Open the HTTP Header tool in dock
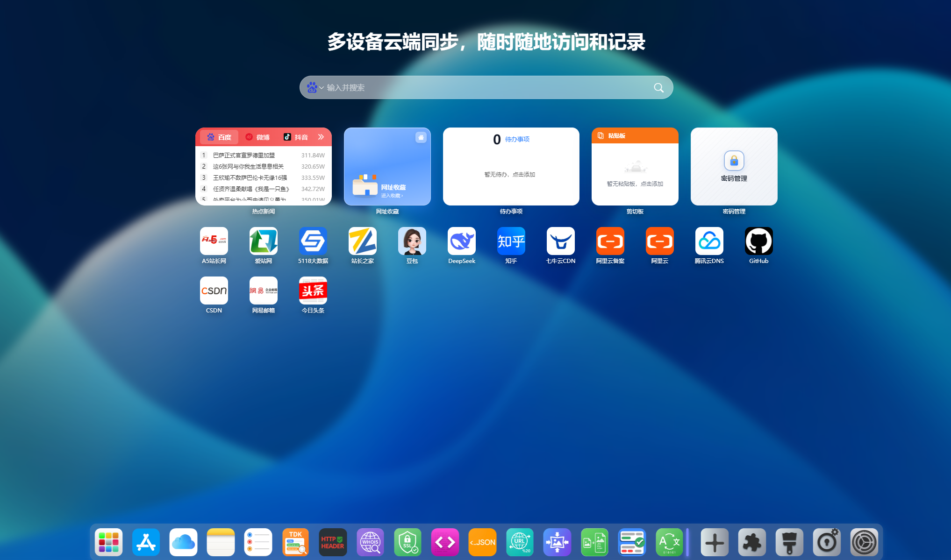This screenshot has height=560, width=951. coord(333,542)
